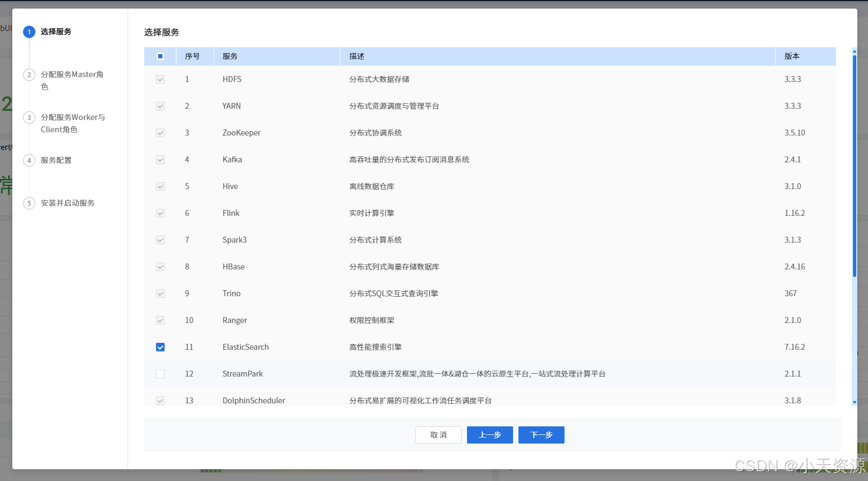Toggle the select-all checkbox in table header
Image resolution: width=868 pixels, height=481 pixels.
pyautogui.click(x=160, y=56)
